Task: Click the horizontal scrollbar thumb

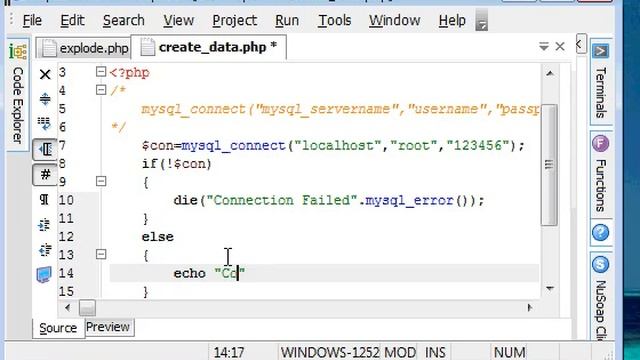Action: coord(87,308)
